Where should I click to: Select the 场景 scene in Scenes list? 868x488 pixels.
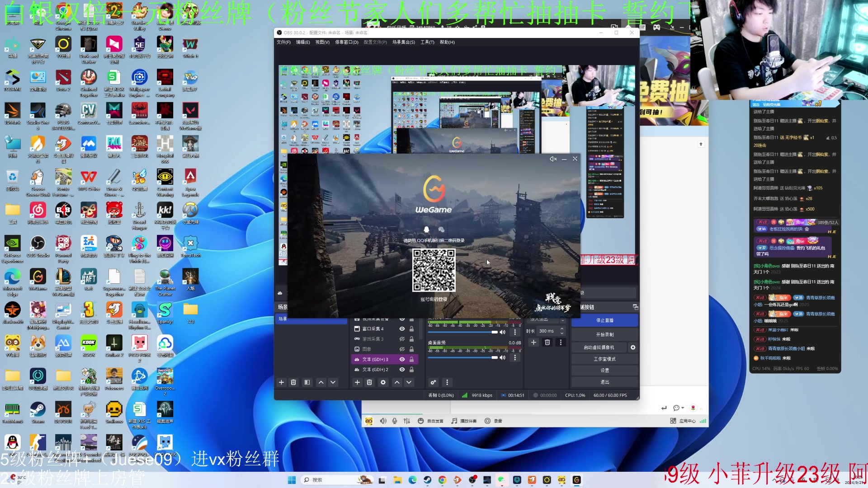coord(311,319)
